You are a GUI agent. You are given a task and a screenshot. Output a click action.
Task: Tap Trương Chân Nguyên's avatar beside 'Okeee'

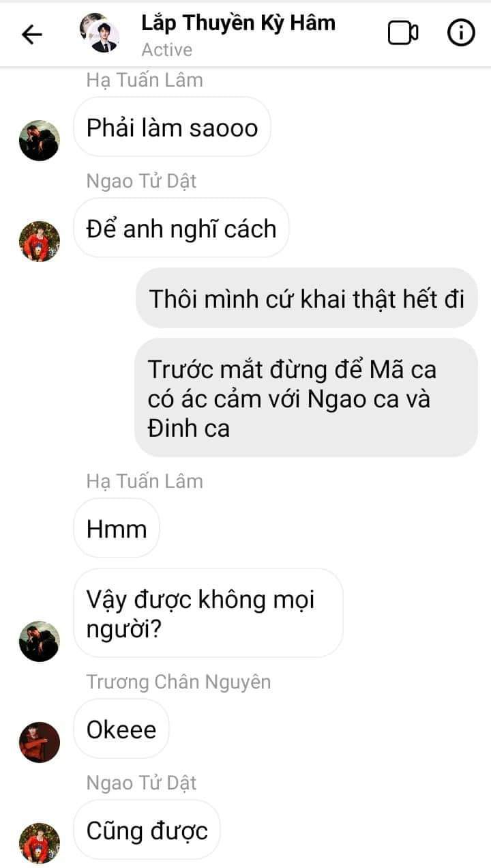40,742
